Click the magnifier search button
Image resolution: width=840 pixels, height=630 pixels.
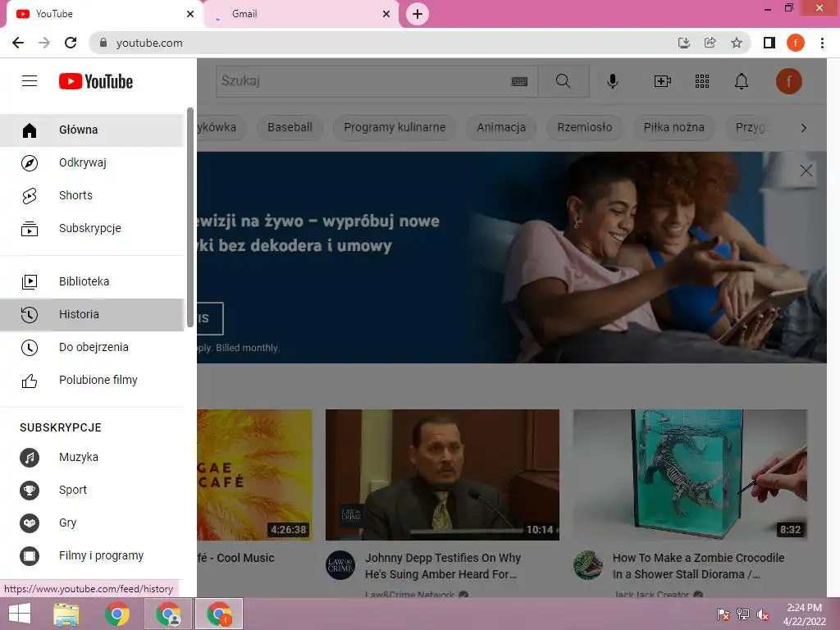coord(563,81)
